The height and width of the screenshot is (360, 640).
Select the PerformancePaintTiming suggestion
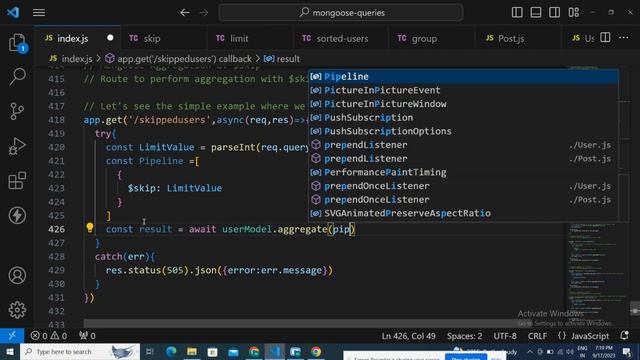click(x=463, y=172)
